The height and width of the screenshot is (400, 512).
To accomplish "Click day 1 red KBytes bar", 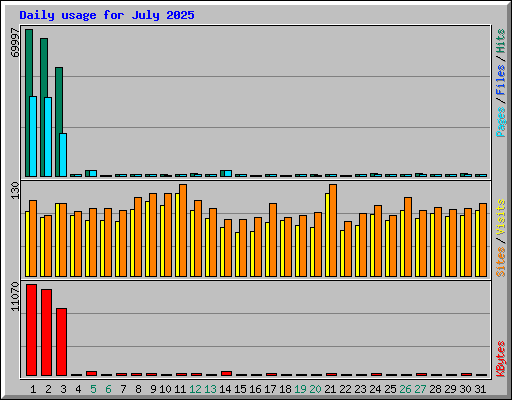I will tap(31, 330).
